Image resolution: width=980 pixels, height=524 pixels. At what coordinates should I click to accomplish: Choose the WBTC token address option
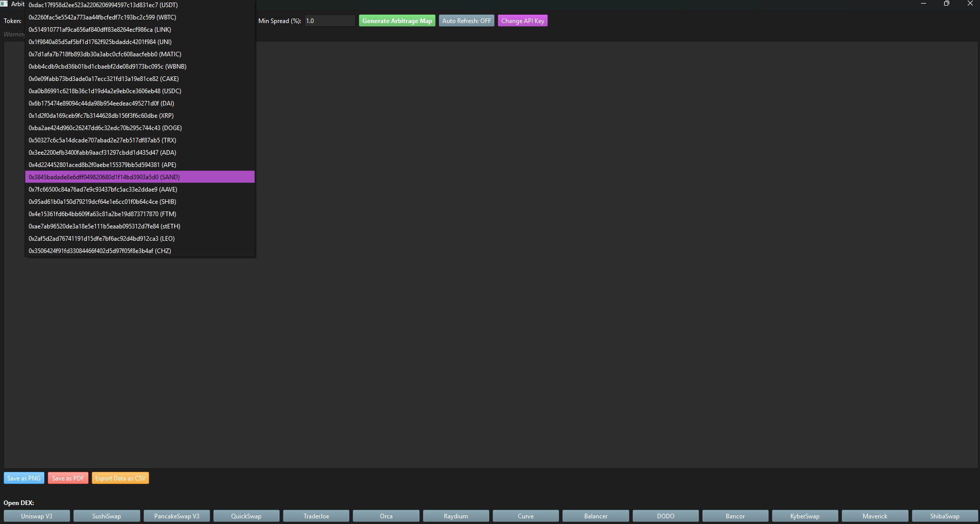pyautogui.click(x=103, y=17)
